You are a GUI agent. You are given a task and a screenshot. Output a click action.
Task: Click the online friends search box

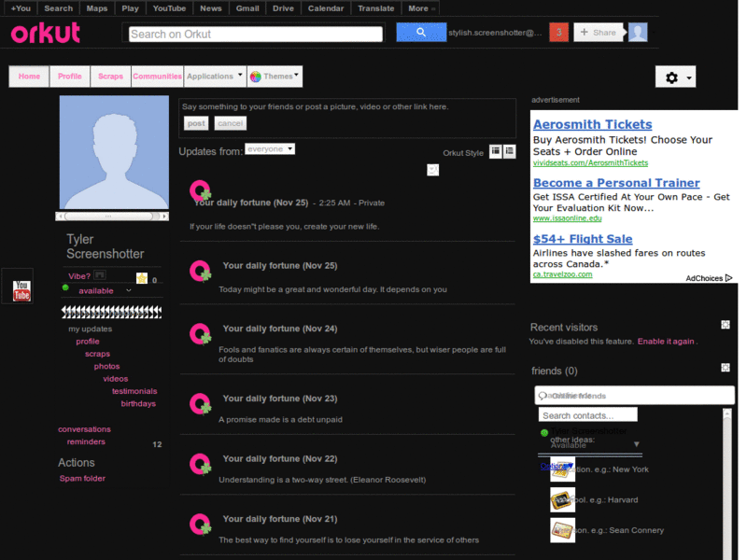click(634, 395)
